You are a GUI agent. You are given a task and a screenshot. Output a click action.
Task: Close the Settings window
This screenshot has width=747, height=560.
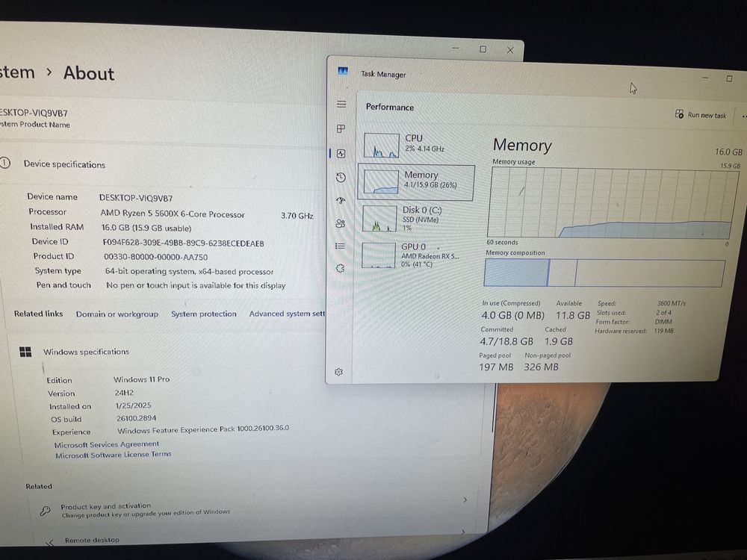pyautogui.click(x=509, y=50)
